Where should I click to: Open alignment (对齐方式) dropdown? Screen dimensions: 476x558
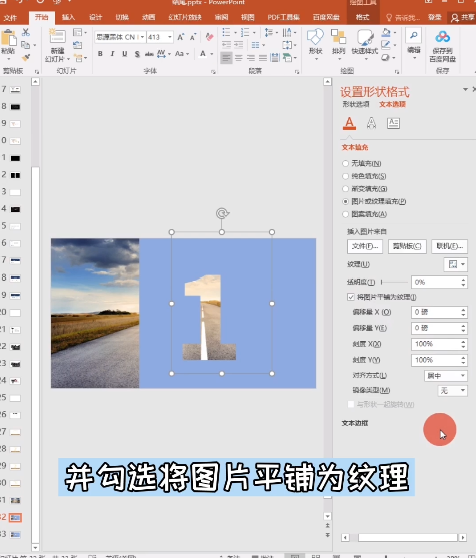coord(446,375)
